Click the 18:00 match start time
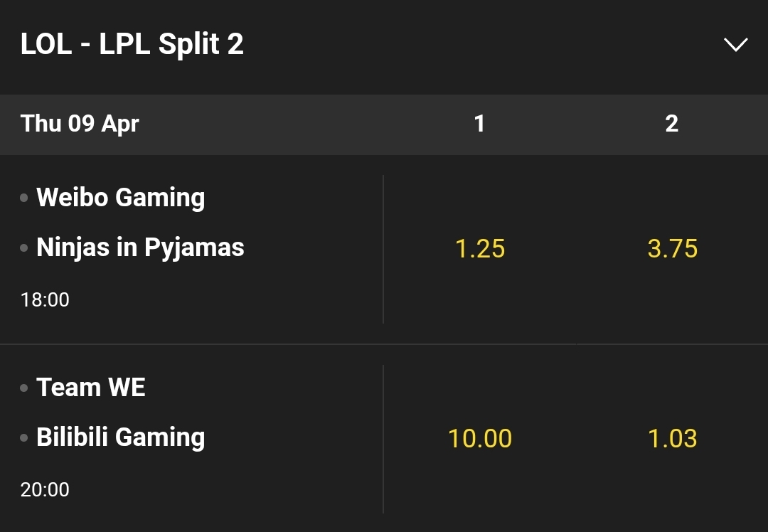 click(x=45, y=299)
